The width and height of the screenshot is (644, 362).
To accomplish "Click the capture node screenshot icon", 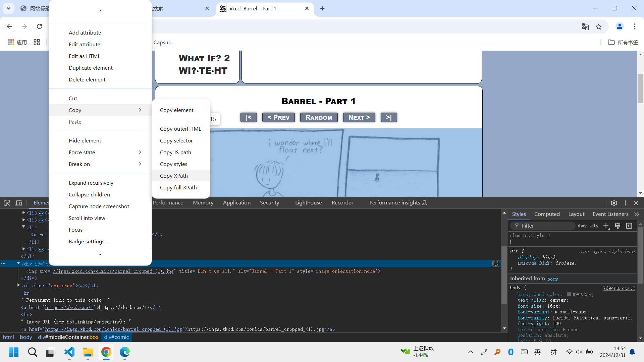I will (x=98, y=206).
